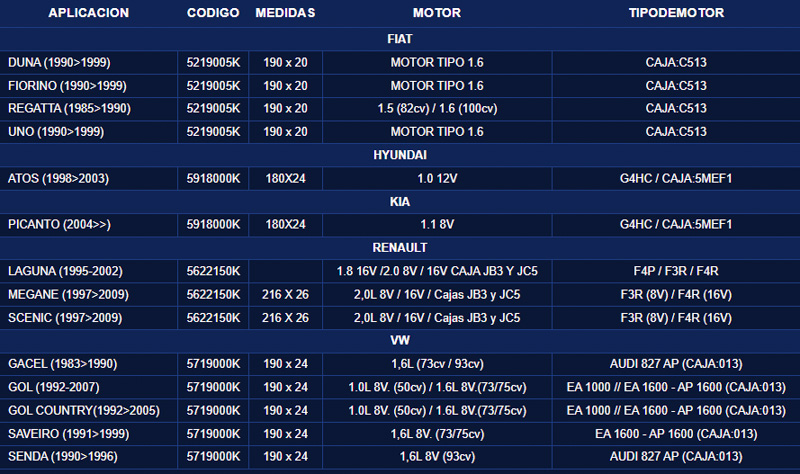800x474 pixels.
Task: Select the RENAULT brand section heading
Action: pos(400,247)
